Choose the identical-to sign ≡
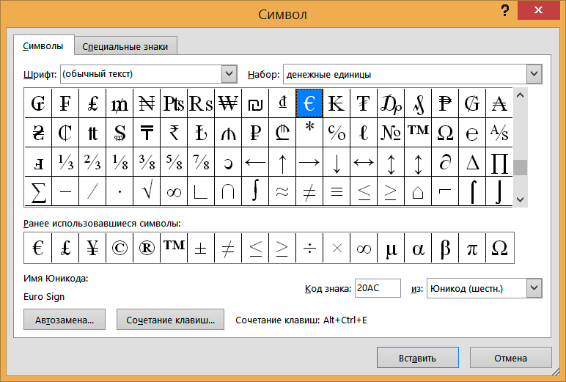Screen dimensions: 566x382 [336, 191]
